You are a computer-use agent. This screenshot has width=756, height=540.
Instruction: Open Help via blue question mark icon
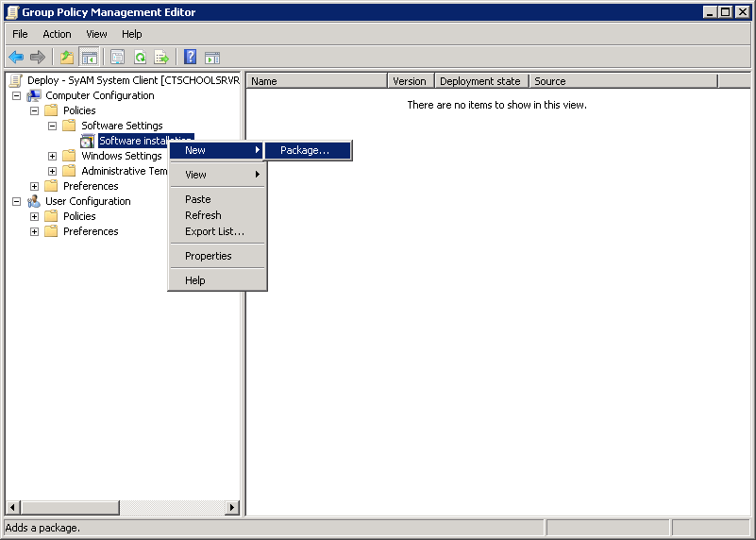tap(190, 58)
